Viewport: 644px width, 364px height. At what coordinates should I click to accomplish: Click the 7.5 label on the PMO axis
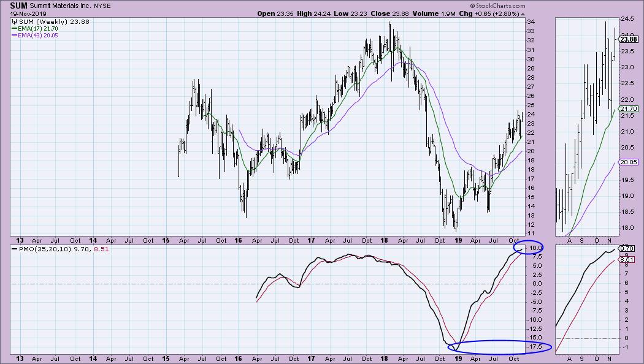click(x=537, y=257)
